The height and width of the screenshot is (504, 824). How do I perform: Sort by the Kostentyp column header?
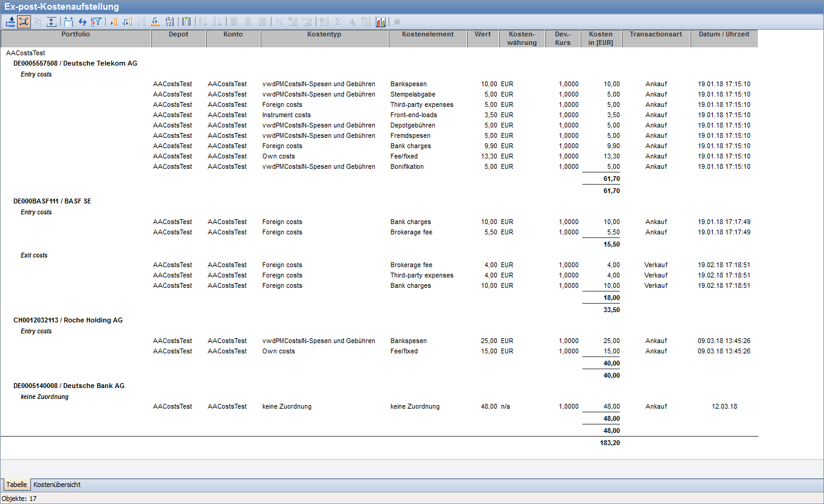pyautogui.click(x=324, y=35)
